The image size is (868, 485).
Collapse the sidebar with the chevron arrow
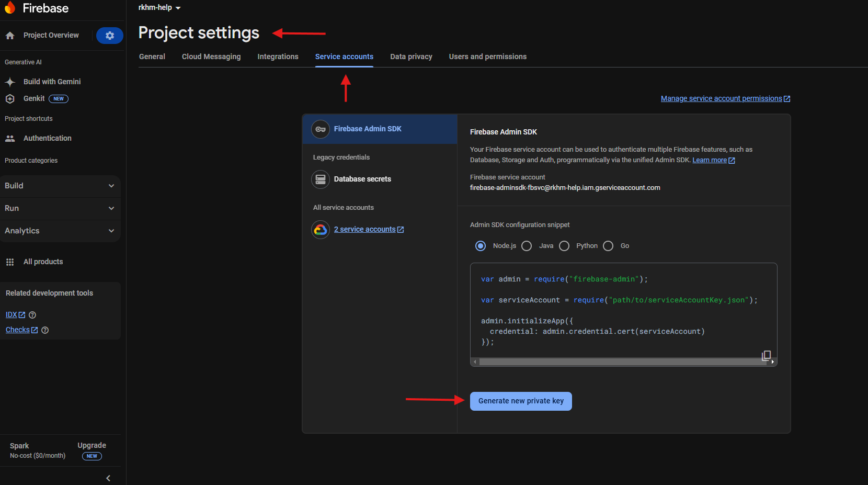pos(108,478)
